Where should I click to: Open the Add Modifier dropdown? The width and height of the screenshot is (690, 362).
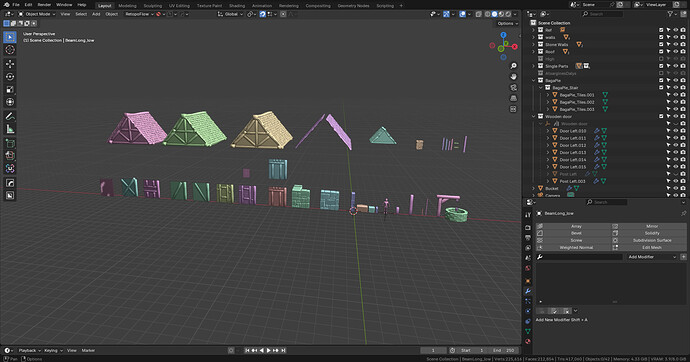652,257
